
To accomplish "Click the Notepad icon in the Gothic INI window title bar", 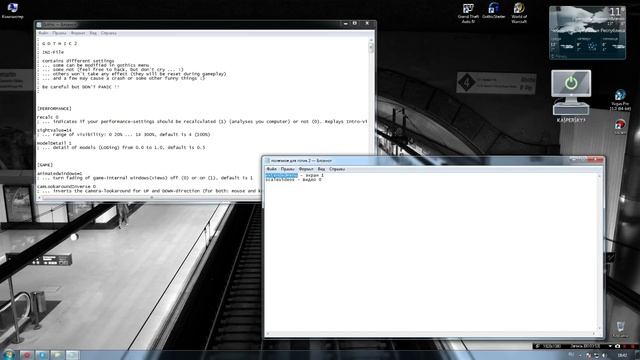I will tap(39, 24).
